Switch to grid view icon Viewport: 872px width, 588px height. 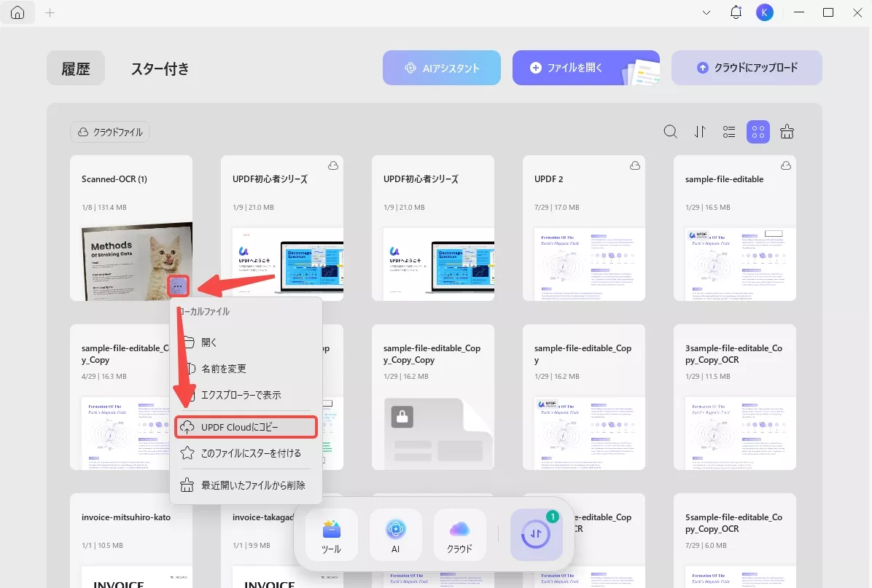pos(758,132)
